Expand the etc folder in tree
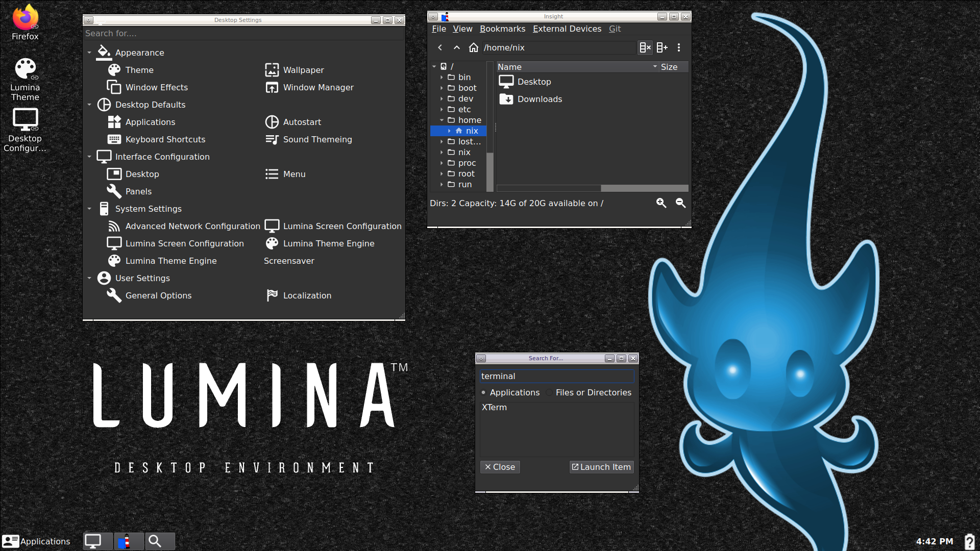980x551 pixels. tap(442, 109)
